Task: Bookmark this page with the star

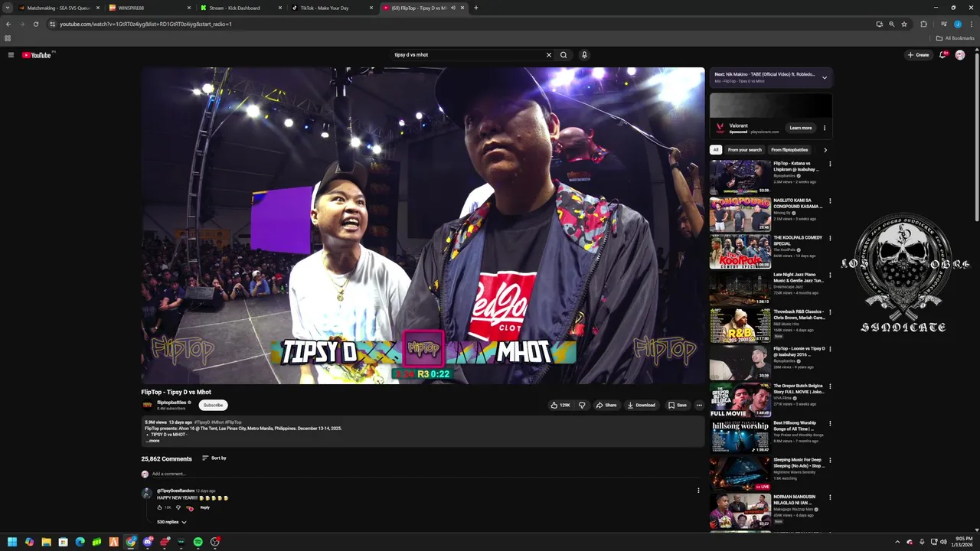Action: pyautogui.click(x=904, y=24)
